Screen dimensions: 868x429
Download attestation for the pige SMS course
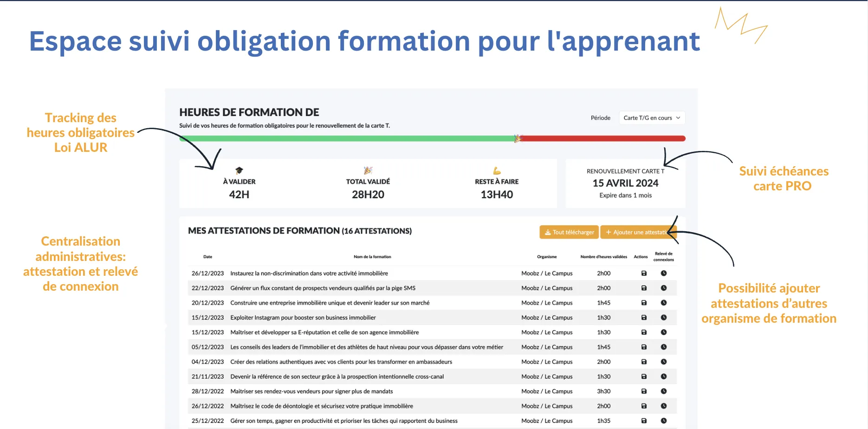click(x=644, y=288)
